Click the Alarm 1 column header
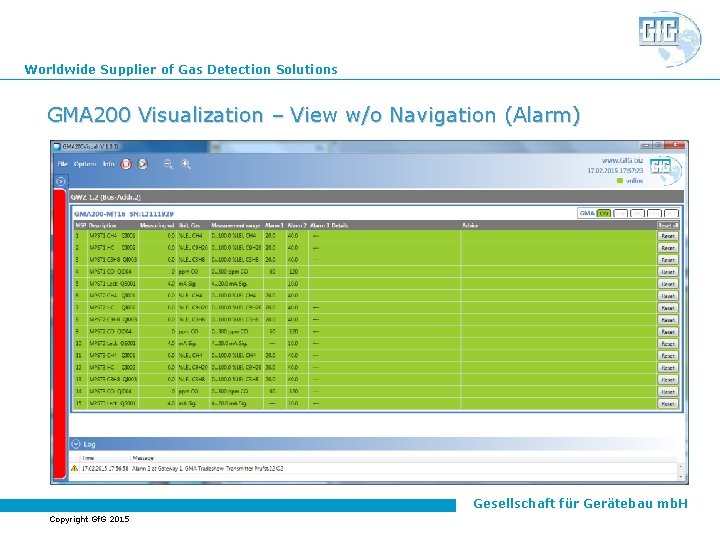Screen dimensions: 720x540 (x=274, y=225)
